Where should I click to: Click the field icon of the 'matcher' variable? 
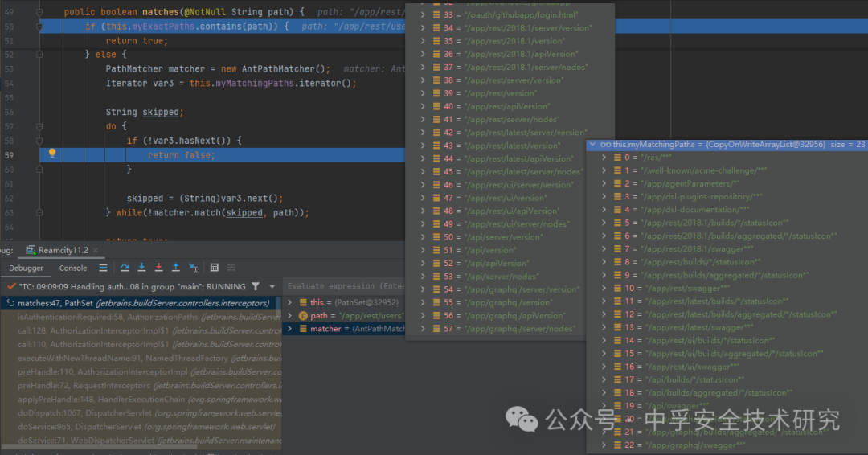point(303,329)
